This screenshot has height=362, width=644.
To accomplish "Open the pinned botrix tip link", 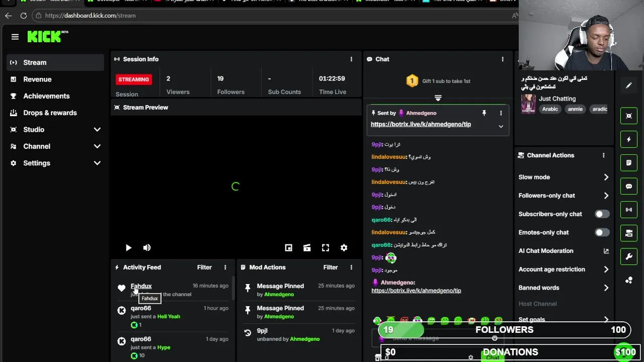I will pos(421,124).
